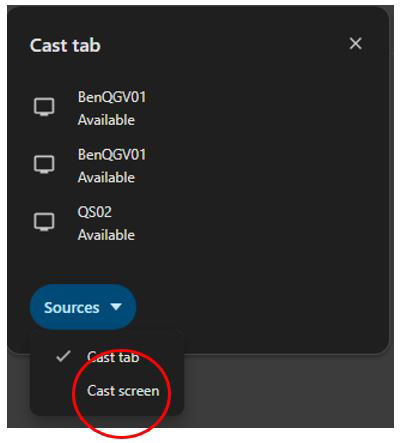Select the second BenQGV01 device name
405x443 pixels.
(x=112, y=155)
